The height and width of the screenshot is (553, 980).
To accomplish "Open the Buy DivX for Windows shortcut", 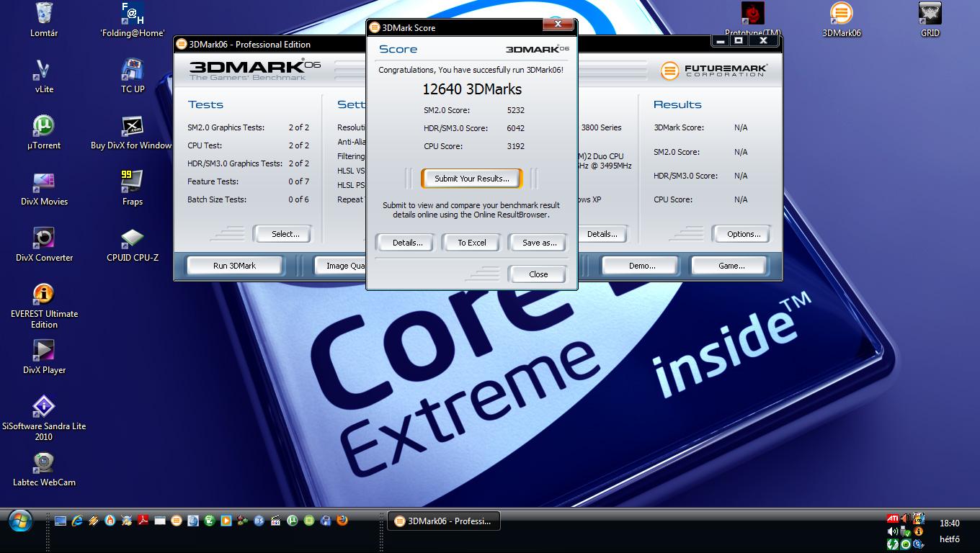I will (x=133, y=132).
